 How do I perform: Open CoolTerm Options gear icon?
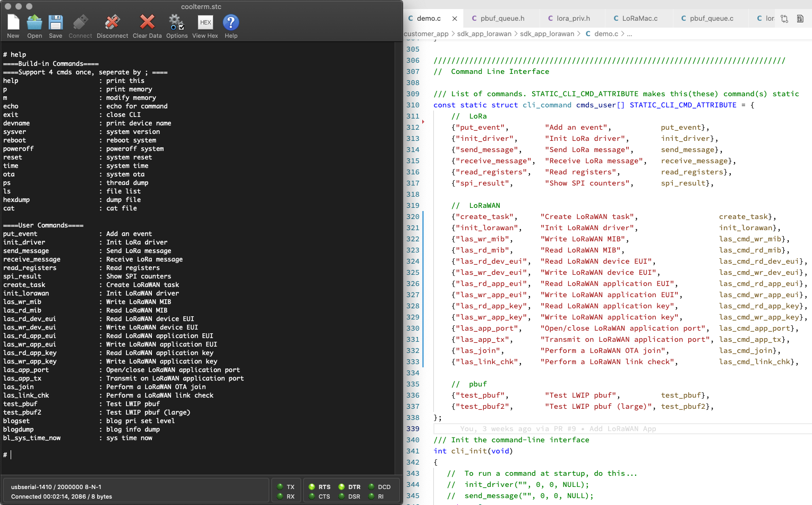coord(176,22)
